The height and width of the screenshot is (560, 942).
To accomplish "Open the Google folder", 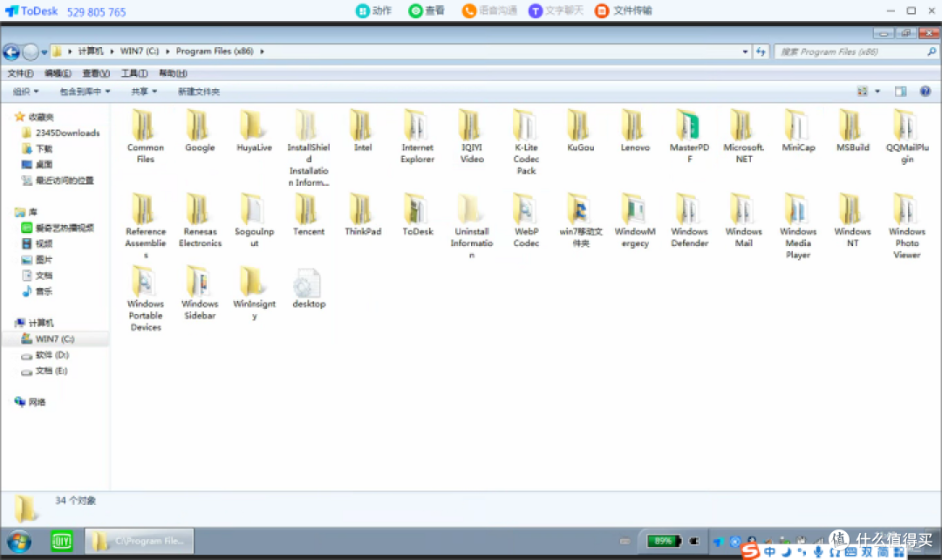I will (x=200, y=131).
